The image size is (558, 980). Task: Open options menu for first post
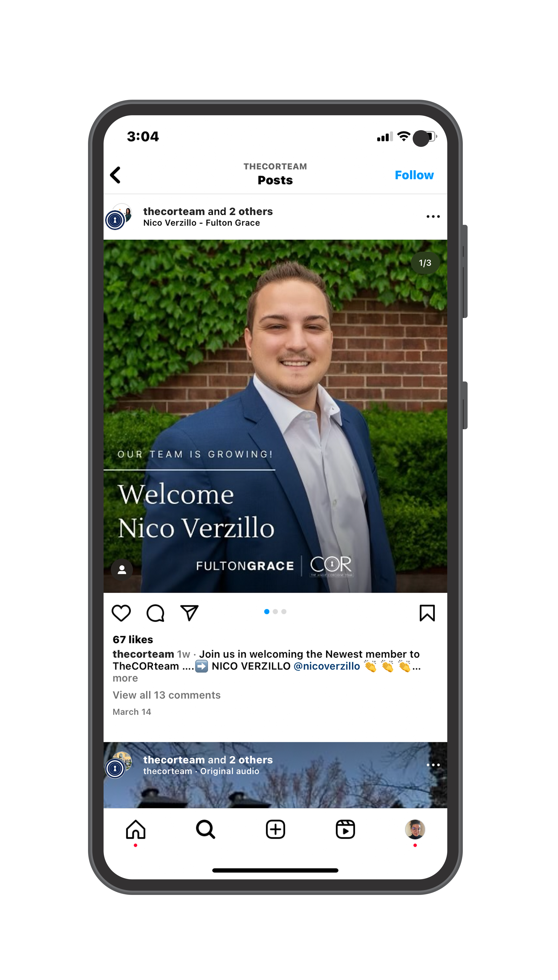click(x=433, y=216)
